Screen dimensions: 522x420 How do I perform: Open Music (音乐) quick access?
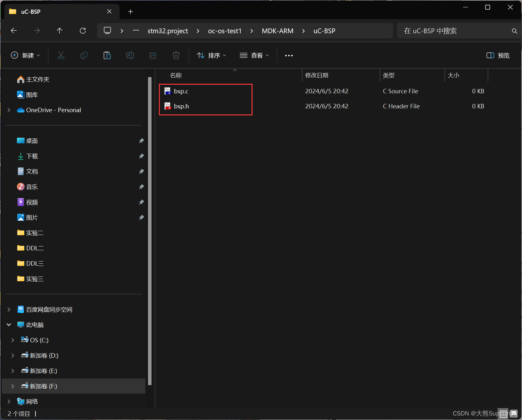[x=27, y=187]
